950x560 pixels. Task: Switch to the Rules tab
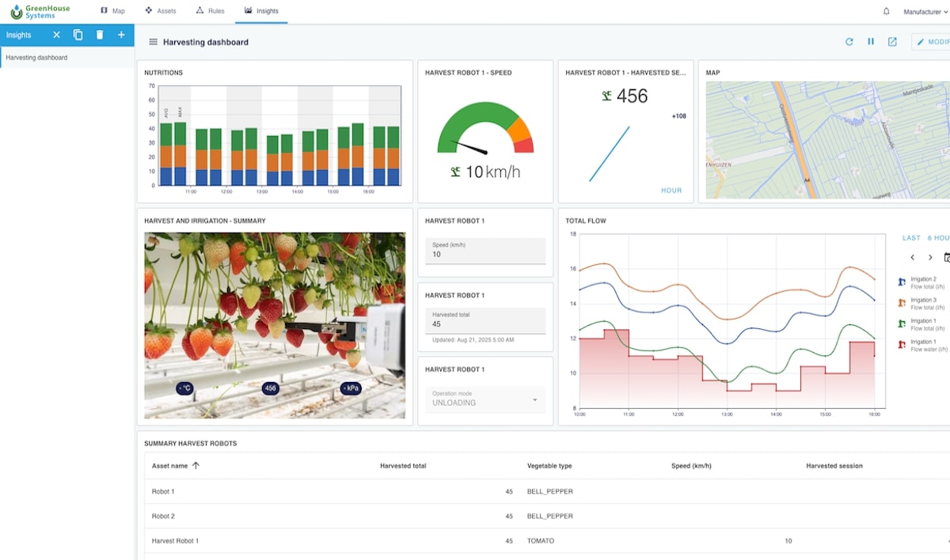210,10
